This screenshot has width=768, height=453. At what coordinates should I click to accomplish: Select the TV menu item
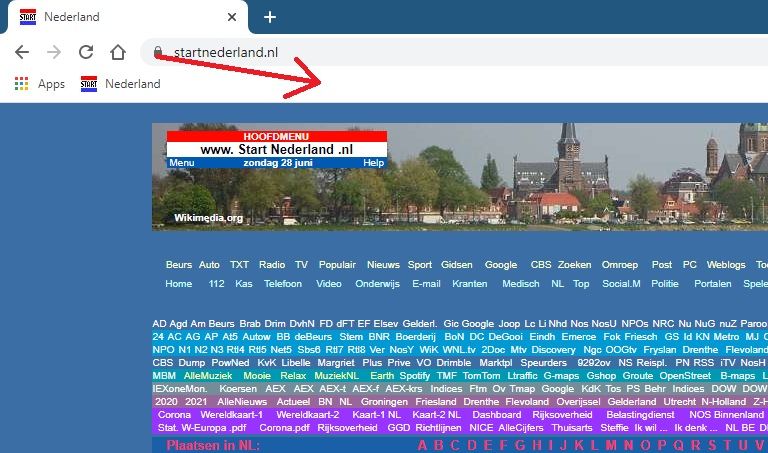pos(301,265)
